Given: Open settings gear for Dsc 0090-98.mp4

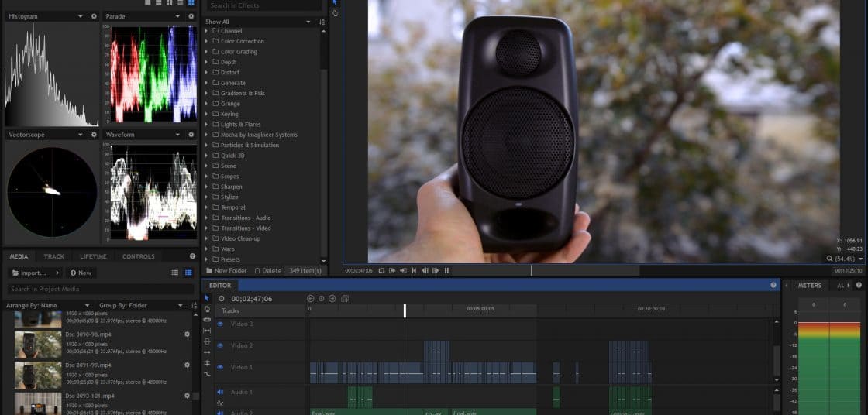Looking at the screenshot, I should [x=187, y=334].
